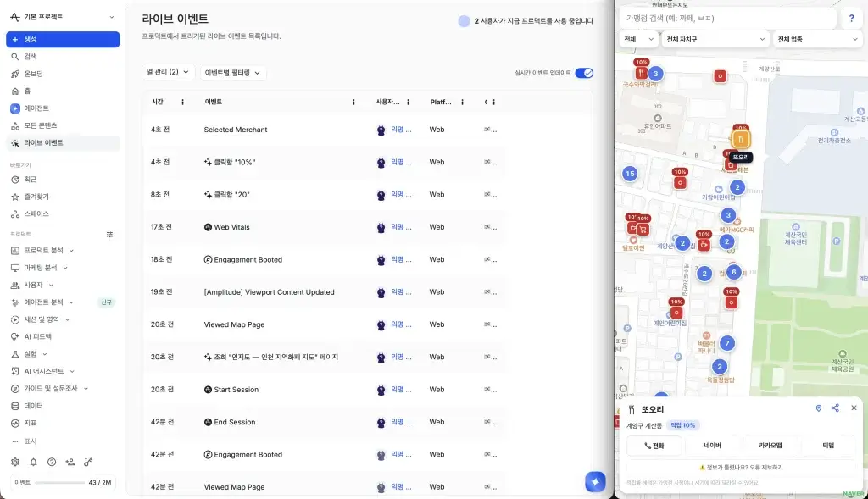
Task: Open 지표 in the sidebar
Action: [63, 423]
